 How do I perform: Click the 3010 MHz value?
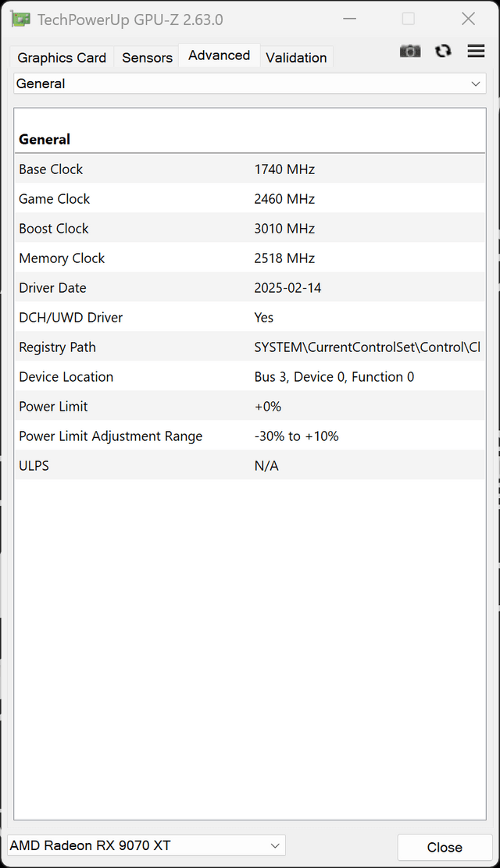click(284, 229)
